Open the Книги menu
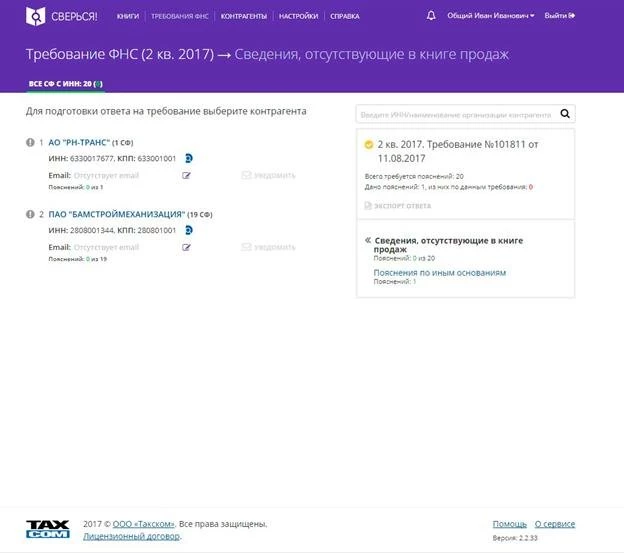The image size is (624, 553). click(128, 17)
